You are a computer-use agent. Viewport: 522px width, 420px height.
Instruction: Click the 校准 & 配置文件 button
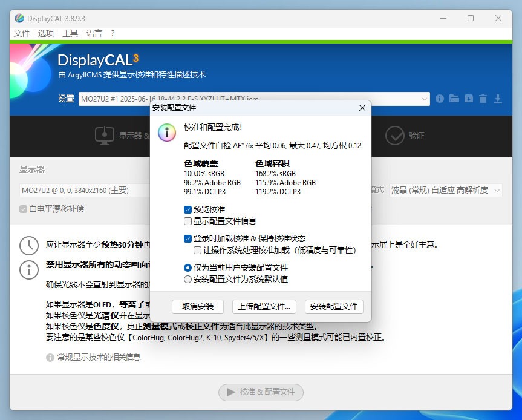click(261, 392)
